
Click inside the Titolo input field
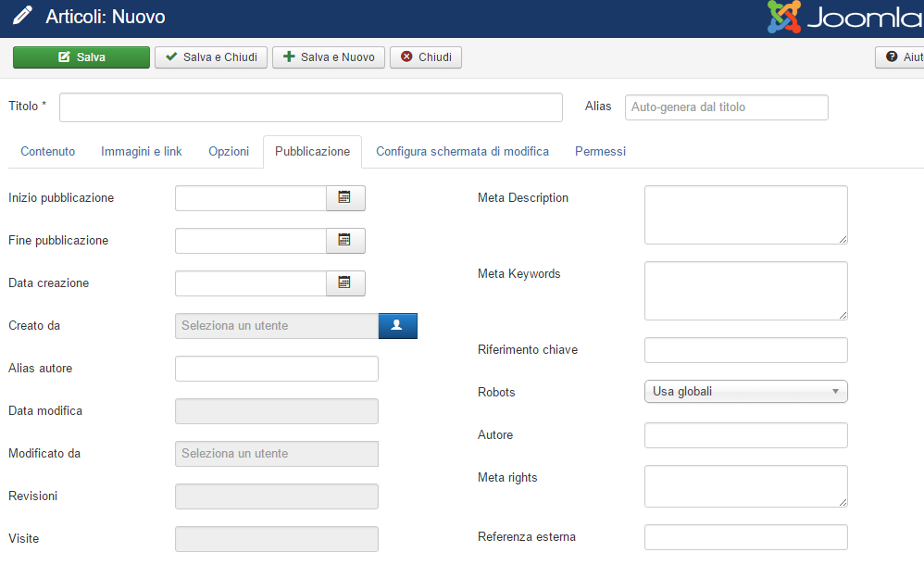(310, 107)
